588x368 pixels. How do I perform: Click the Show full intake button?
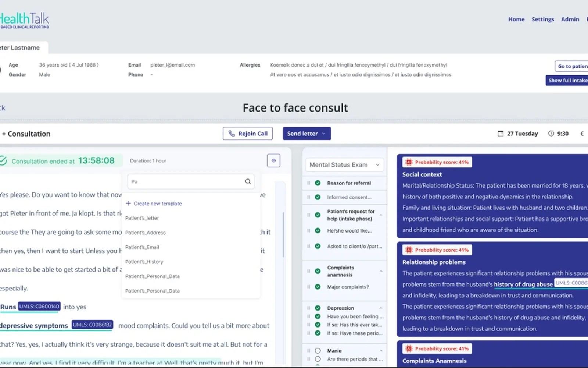(567, 80)
